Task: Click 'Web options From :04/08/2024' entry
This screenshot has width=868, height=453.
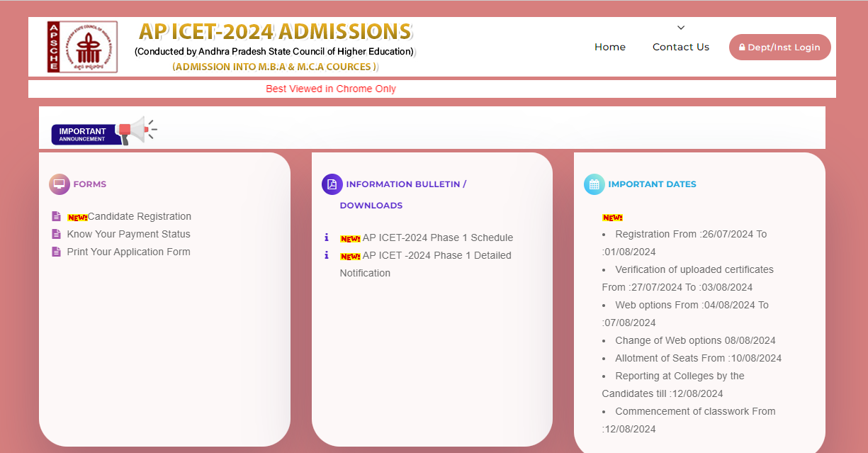Action: point(685,313)
